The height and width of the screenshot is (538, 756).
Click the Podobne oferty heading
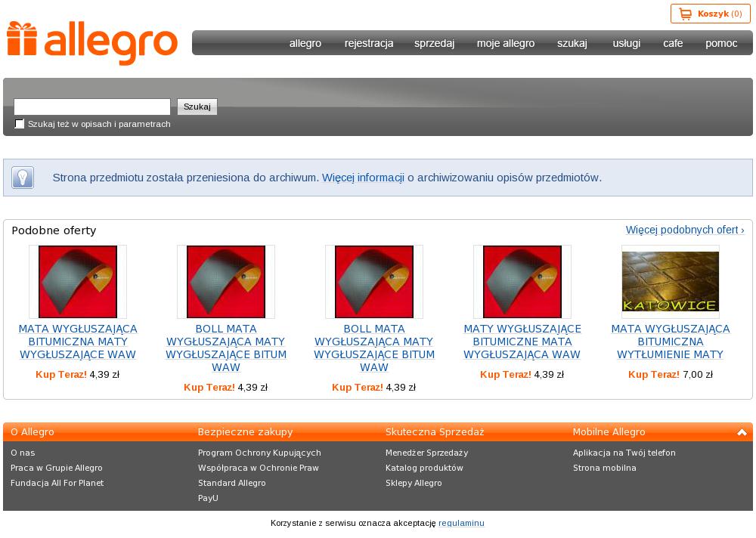[54, 230]
